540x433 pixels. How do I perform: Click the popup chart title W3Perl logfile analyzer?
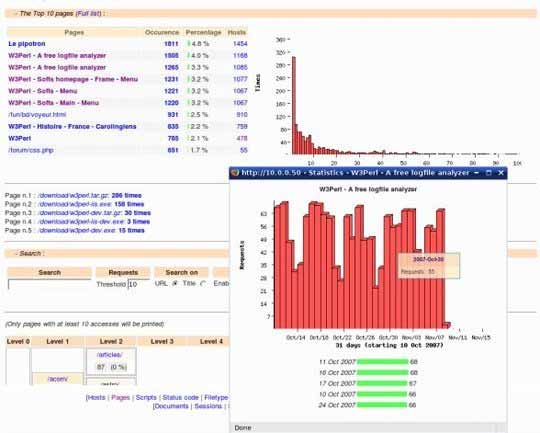tap(368, 189)
